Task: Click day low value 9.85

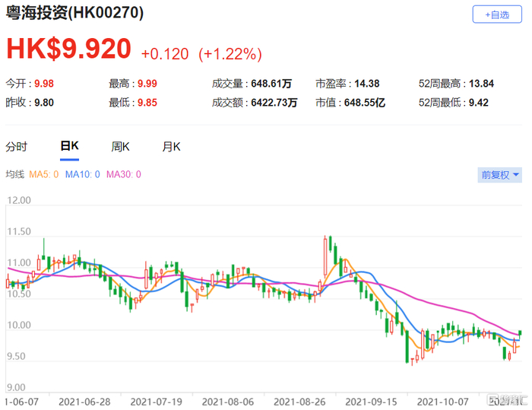Action: 147,103
